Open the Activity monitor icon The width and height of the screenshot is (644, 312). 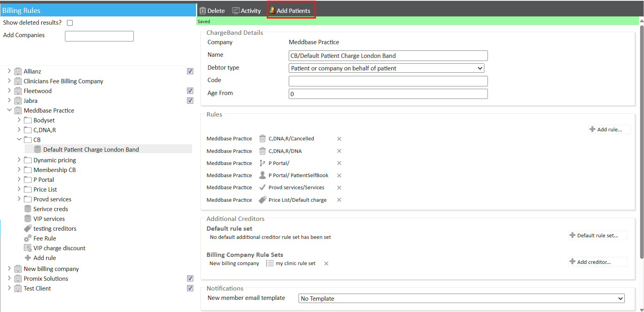[236, 11]
